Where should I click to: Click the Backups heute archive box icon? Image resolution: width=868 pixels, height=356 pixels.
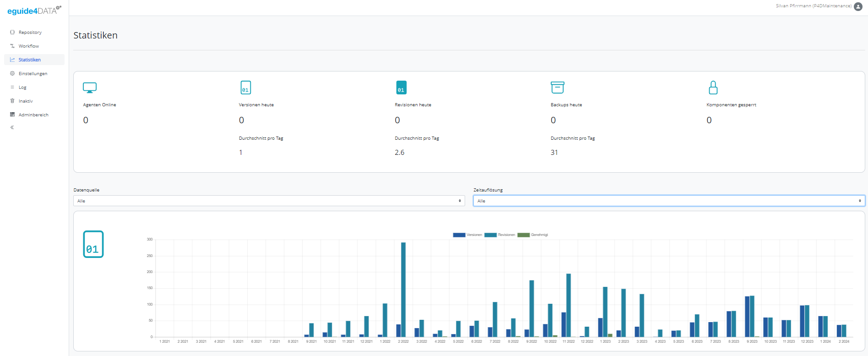[x=557, y=88]
